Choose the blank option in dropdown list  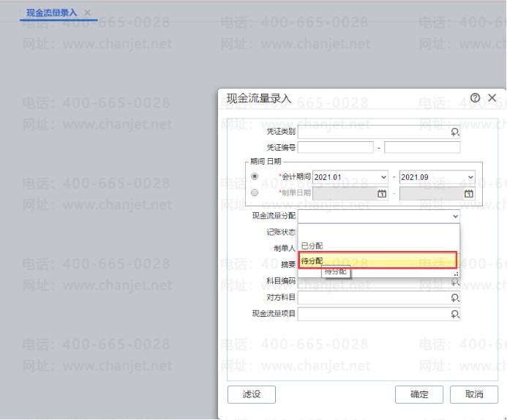(378, 231)
